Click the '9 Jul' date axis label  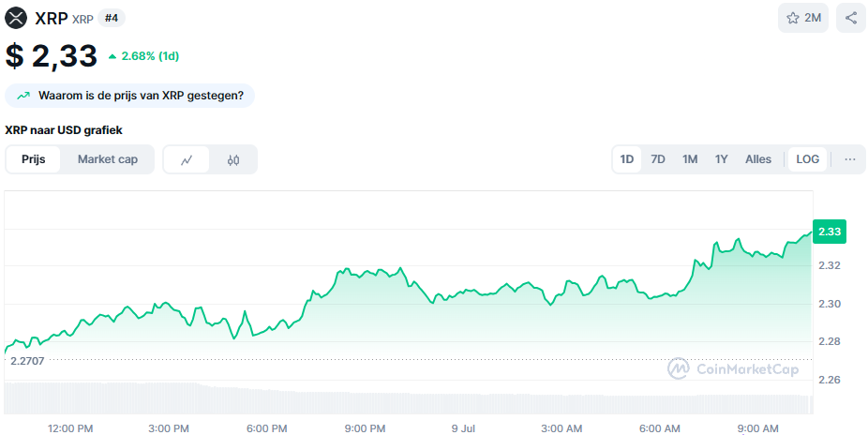463,428
